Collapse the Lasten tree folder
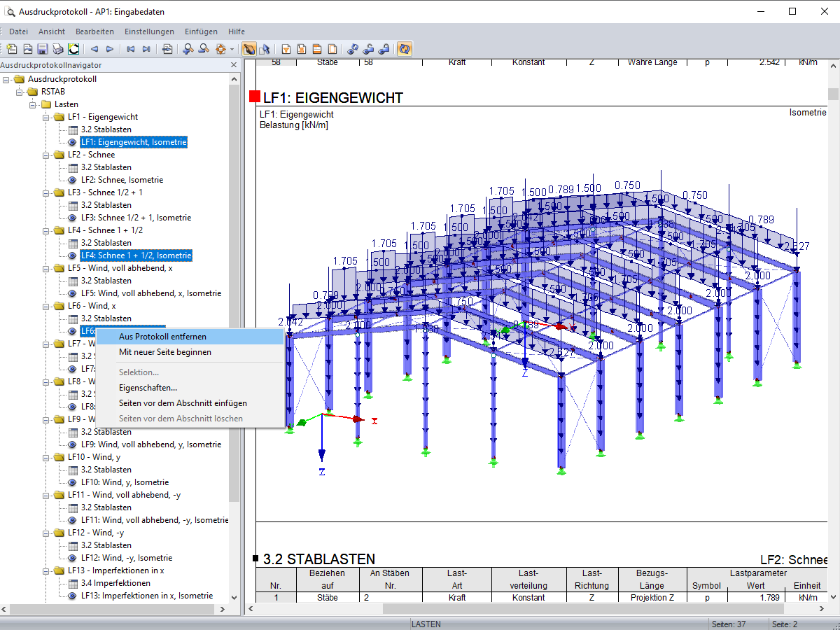The width and height of the screenshot is (840, 630). 32,104
